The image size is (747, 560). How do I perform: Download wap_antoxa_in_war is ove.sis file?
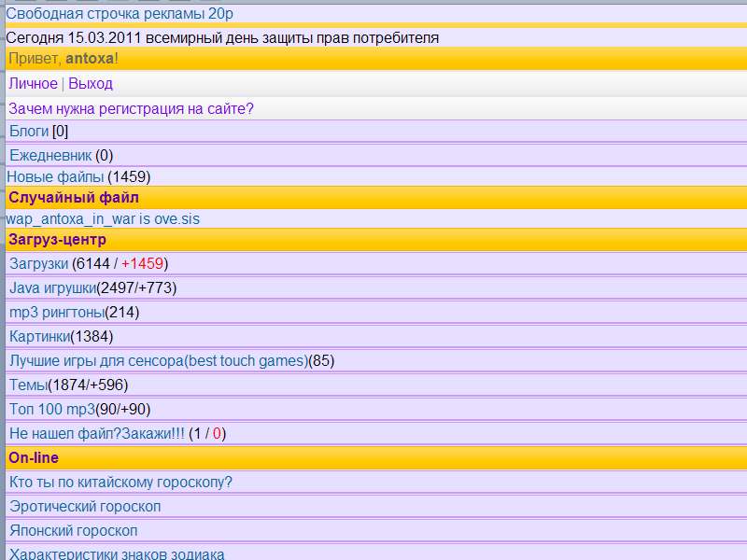[103, 219]
